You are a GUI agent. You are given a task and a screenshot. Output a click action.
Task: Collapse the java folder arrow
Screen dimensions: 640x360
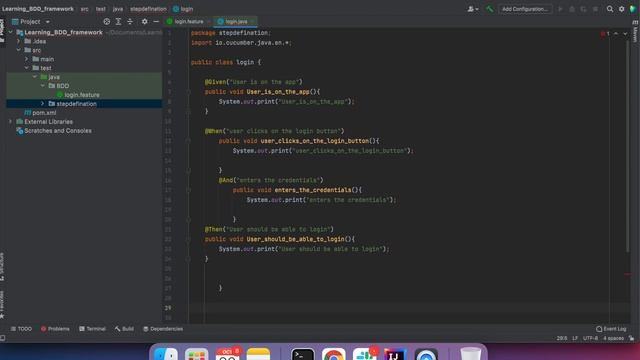point(35,77)
